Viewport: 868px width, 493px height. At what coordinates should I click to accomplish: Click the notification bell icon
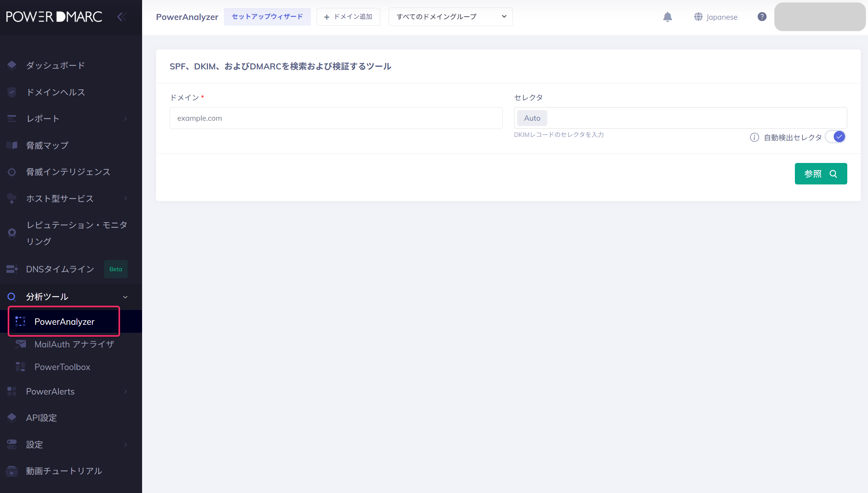[x=667, y=17]
